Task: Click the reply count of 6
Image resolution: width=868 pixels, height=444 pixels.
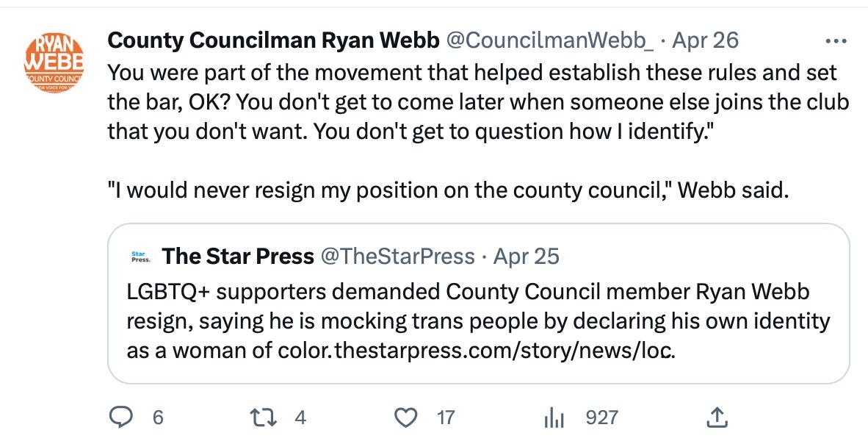Action: tap(158, 418)
